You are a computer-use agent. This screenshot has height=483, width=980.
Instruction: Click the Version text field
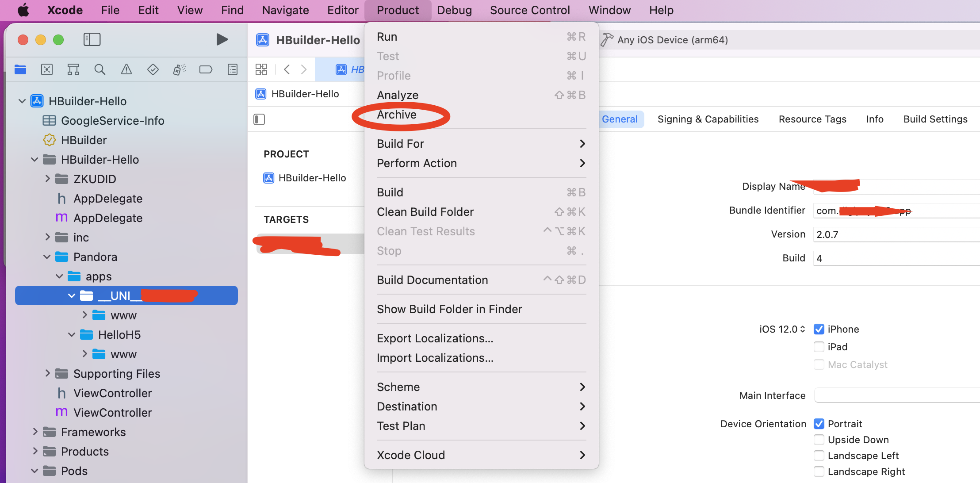pos(896,234)
